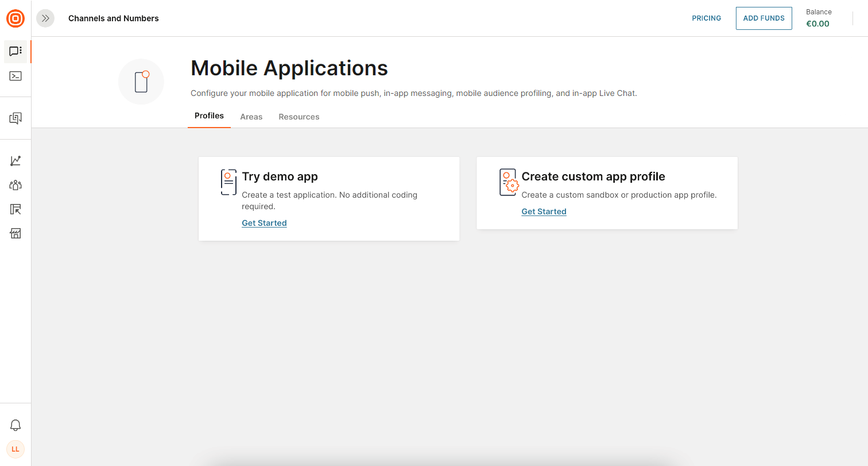Switch to the Profiles tab
Screen dimensions: 868x466
(209, 116)
